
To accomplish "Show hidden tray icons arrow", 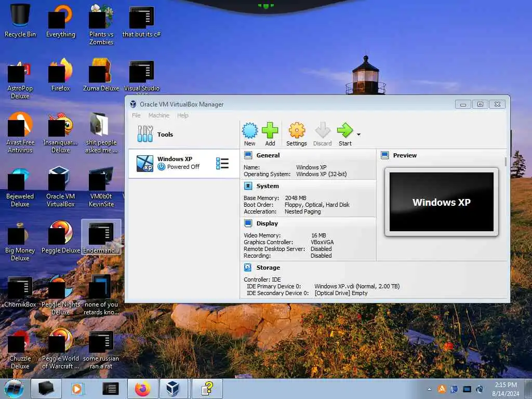I will (x=429, y=389).
